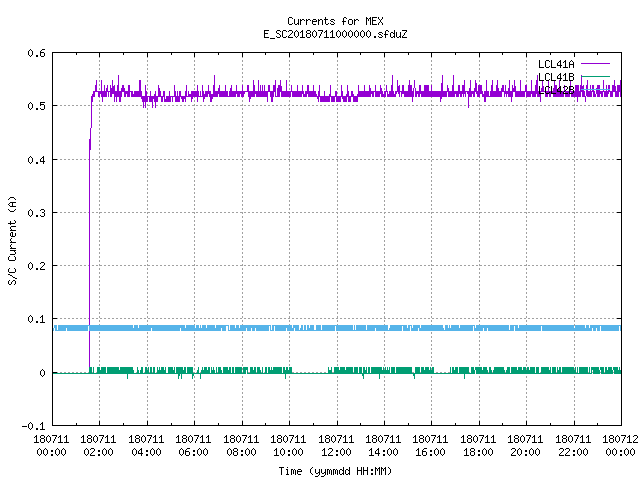Click the purple LCL41A legend line sample
Image resolution: width=640 pixels, height=480 pixels.
(x=595, y=64)
